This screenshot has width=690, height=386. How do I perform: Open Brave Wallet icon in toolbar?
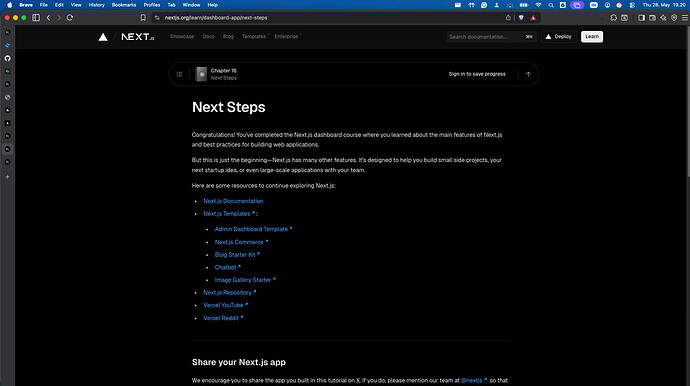click(x=653, y=18)
